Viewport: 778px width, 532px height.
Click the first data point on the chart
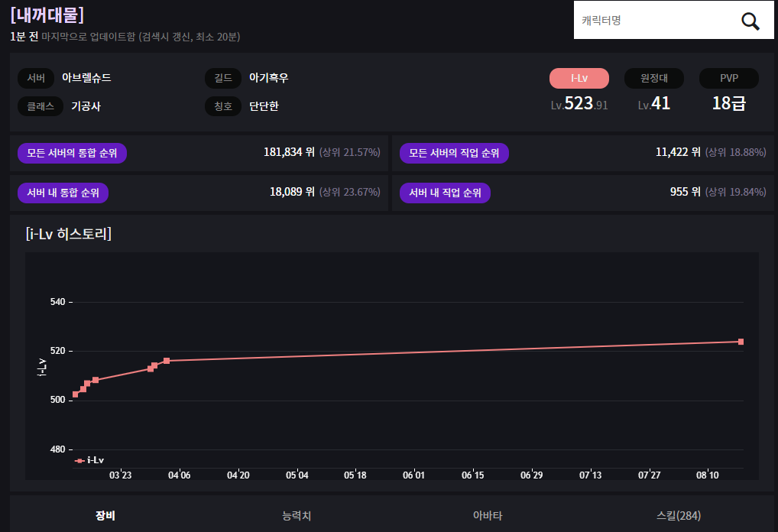75,394
